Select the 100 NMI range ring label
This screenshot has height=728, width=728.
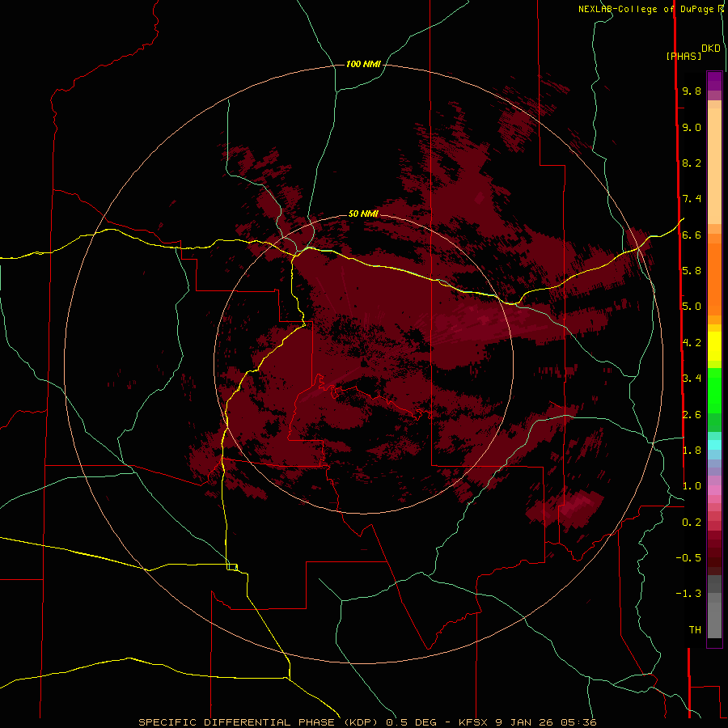[363, 64]
